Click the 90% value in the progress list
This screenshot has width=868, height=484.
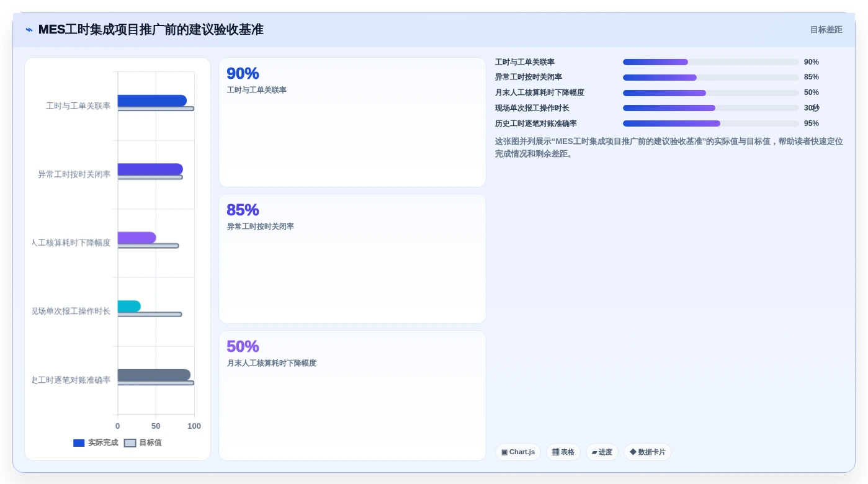[811, 62]
